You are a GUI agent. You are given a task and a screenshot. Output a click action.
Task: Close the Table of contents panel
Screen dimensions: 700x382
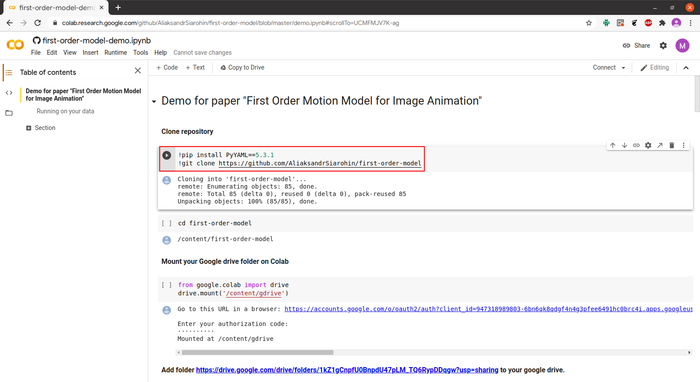tap(138, 71)
